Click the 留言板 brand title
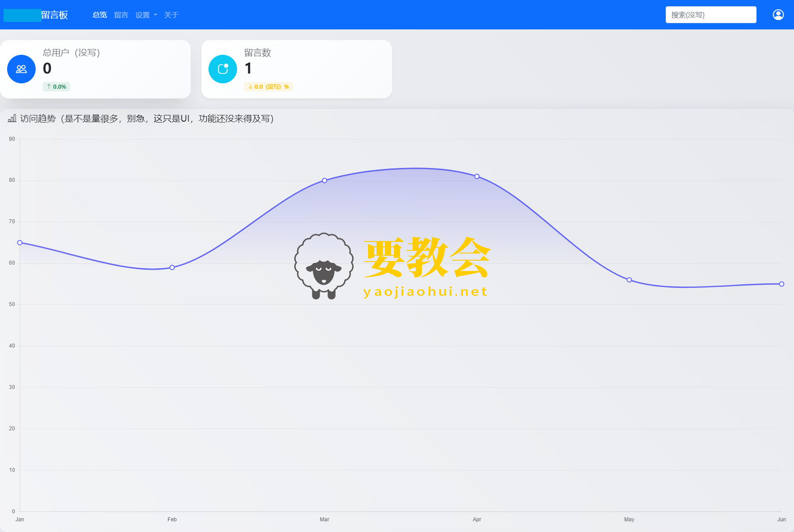This screenshot has height=532, width=794. 54,15
